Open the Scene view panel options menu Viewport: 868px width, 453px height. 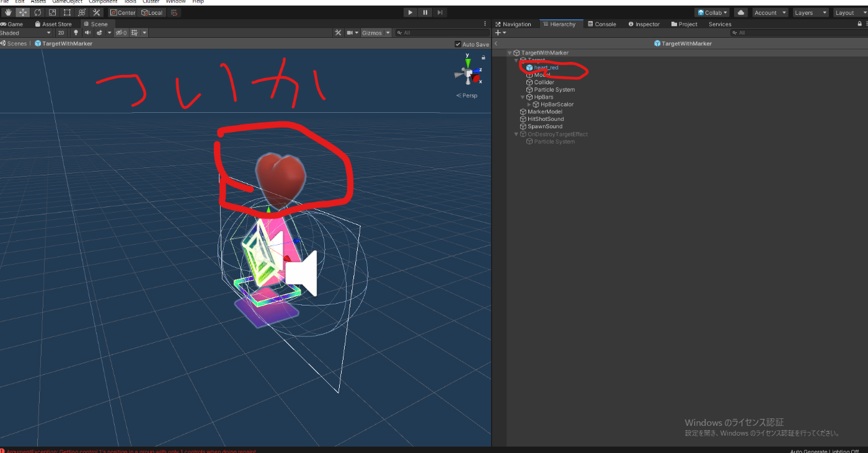pos(485,24)
